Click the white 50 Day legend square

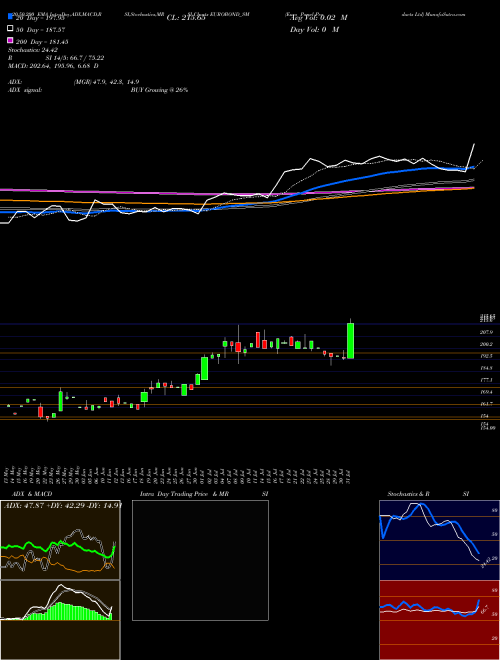click(10, 29)
